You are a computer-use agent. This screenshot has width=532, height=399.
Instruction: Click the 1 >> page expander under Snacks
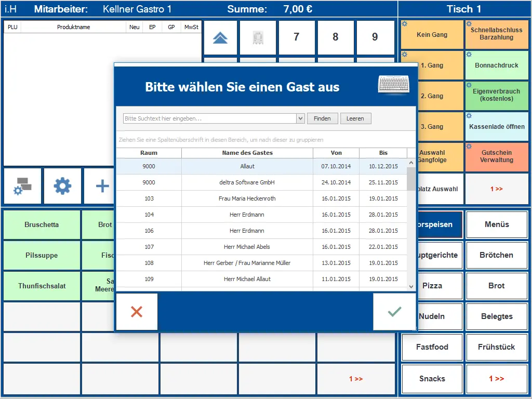tap(497, 378)
